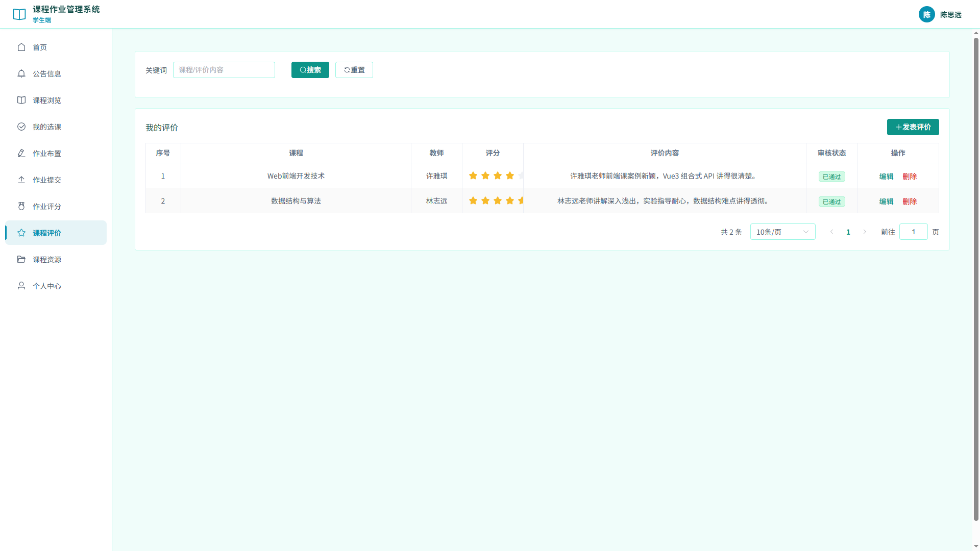The height and width of the screenshot is (551, 980).
Task: Go to previous page with the left chevron
Action: (x=832, y=232)
